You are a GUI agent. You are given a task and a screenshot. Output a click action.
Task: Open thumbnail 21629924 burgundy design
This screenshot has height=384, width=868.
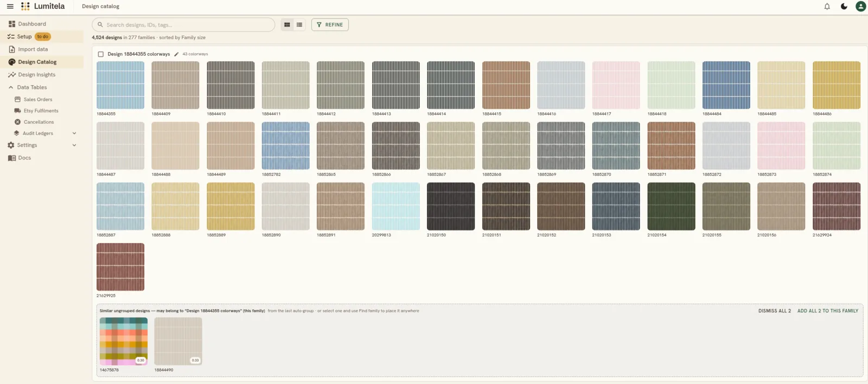837,206
